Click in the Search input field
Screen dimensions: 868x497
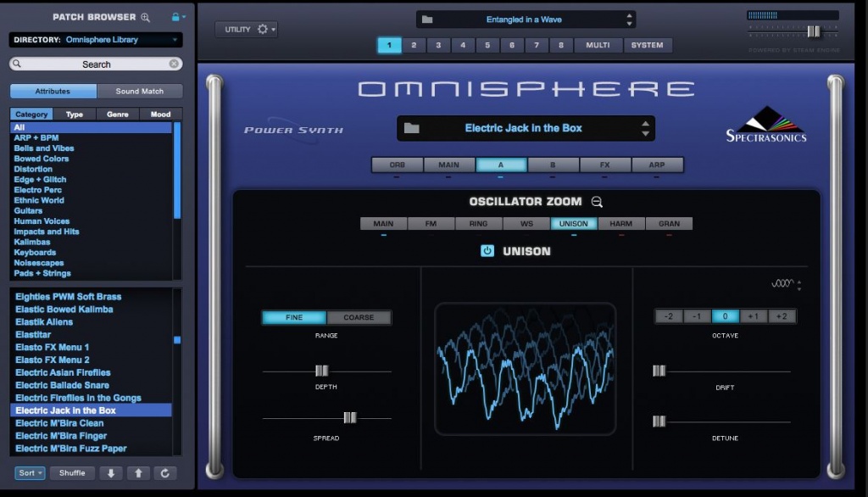pos(96,64)
